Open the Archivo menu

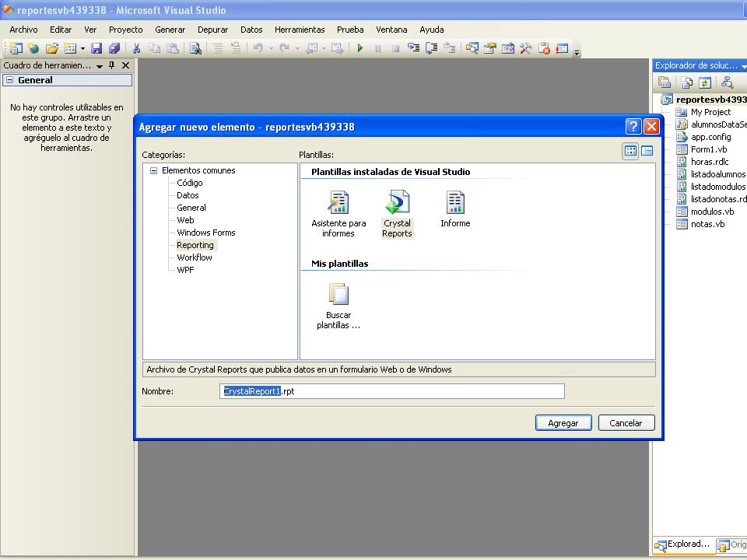point(23,30)
